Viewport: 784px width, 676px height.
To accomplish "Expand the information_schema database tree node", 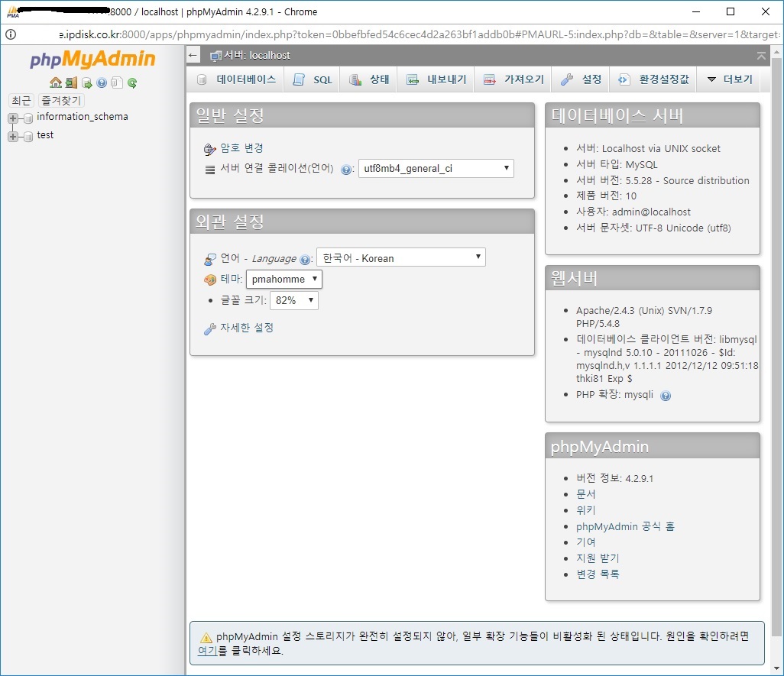I will pos(13,118).
